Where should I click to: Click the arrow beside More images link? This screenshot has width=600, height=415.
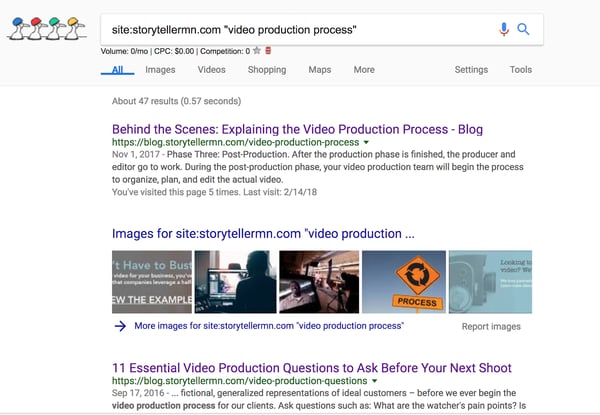pos(120,326)
